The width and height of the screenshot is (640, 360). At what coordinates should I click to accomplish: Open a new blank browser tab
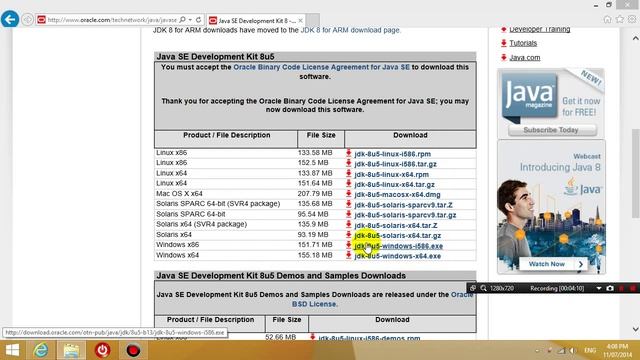313,20
